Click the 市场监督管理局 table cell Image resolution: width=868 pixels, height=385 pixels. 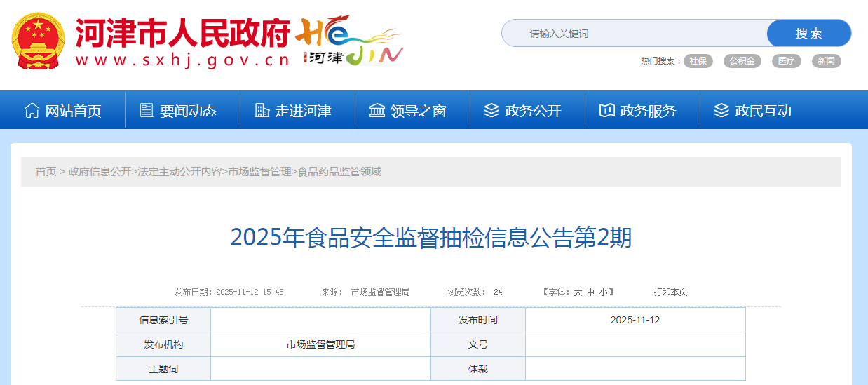pyautogui.click(x=320, y=344)
